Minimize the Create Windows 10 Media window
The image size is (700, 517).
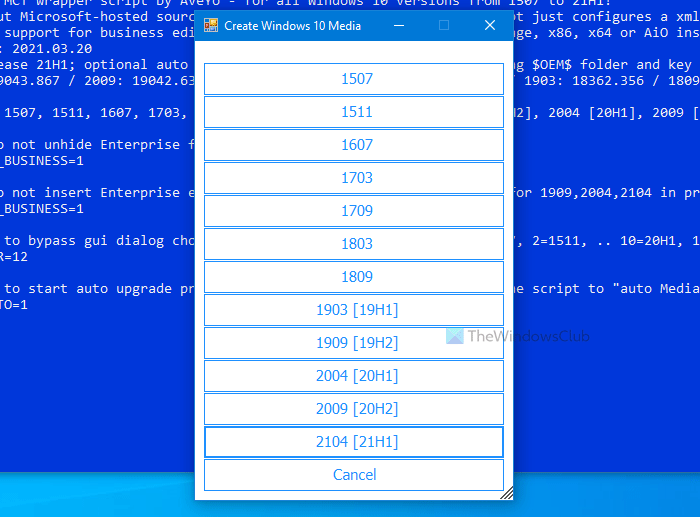pos(399,25)
